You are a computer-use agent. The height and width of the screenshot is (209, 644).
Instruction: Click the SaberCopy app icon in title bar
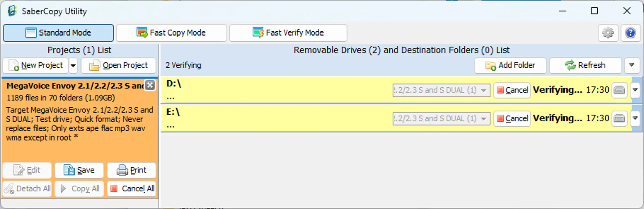pos(12,11)
